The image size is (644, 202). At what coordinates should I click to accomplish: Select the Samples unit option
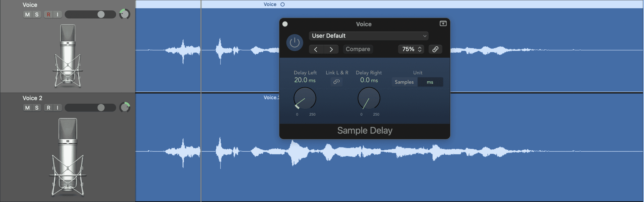404,82
